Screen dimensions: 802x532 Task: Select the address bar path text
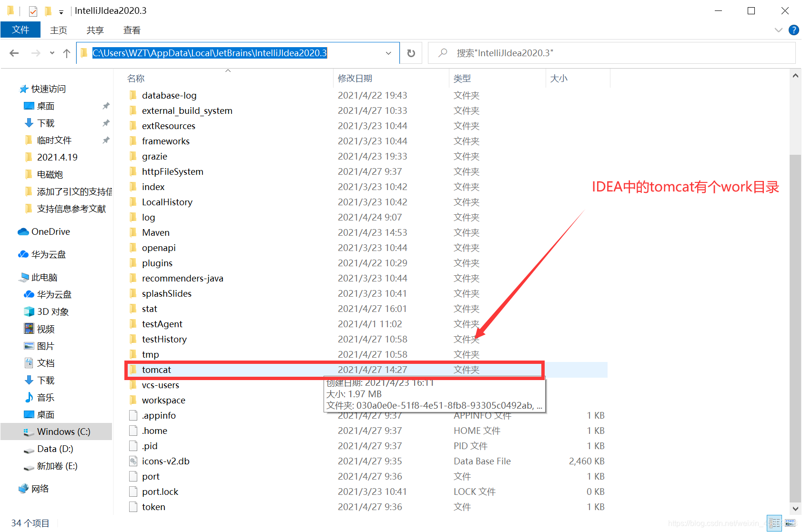pyautogui.click(x=210, y=53)
